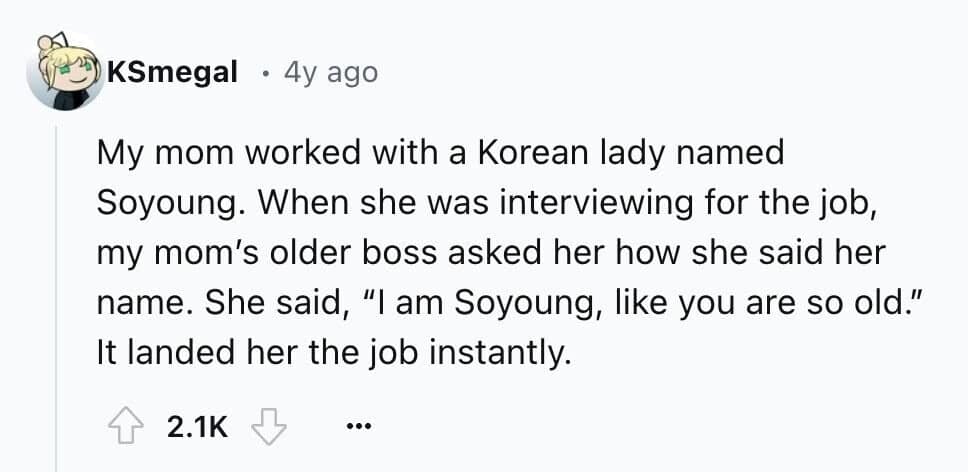The height and width of the screenshot is (472, 968).
Task: Click the separator dot before the timestamp
Action: (262, 72)
